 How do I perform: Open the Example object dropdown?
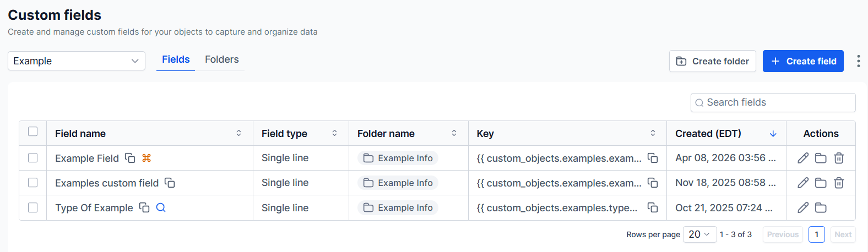click(77, 61)
